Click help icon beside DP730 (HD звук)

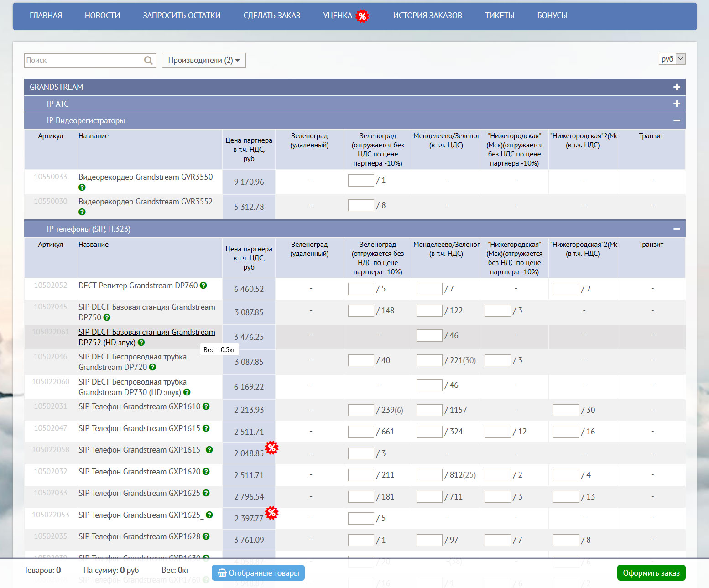point(187,392)
